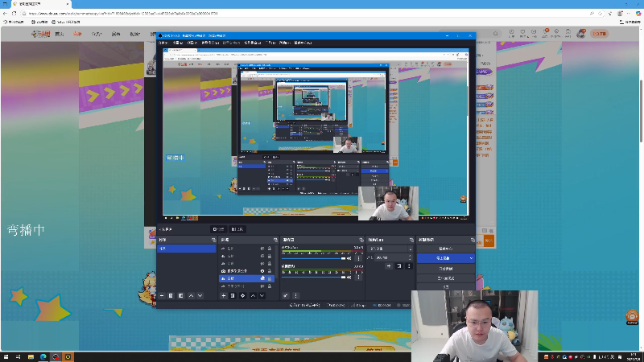This screenshot has width=644, height=362.
Task: Open mixer footer three-dot options menu
Action: click(x=295, y=295)
